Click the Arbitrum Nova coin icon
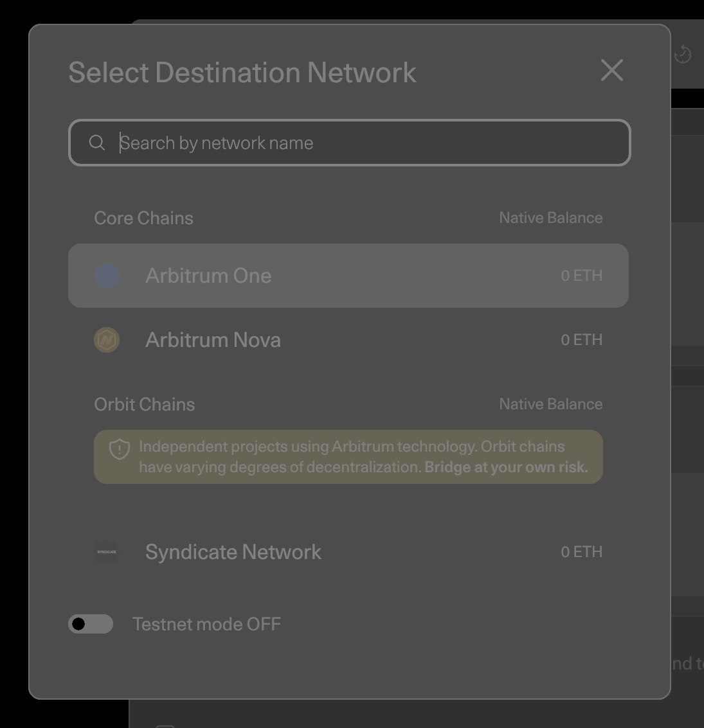Image resolution: width=704 pixels, height=728 pixels. click(107, 340)
